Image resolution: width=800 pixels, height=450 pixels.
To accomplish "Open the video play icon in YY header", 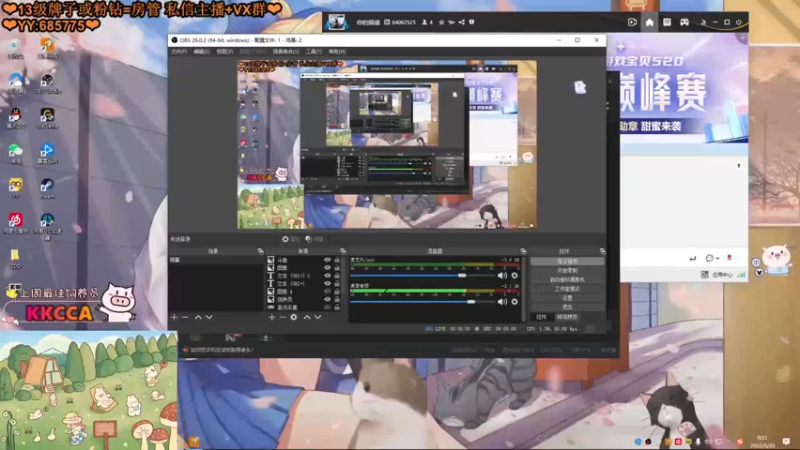I will point(632,22).
